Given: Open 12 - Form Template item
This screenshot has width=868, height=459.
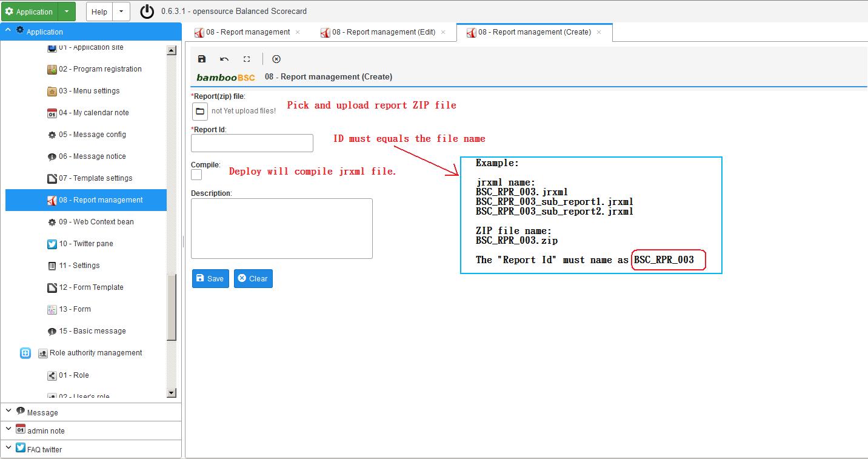Looking at the screenshot, I should tap(85, 287).
